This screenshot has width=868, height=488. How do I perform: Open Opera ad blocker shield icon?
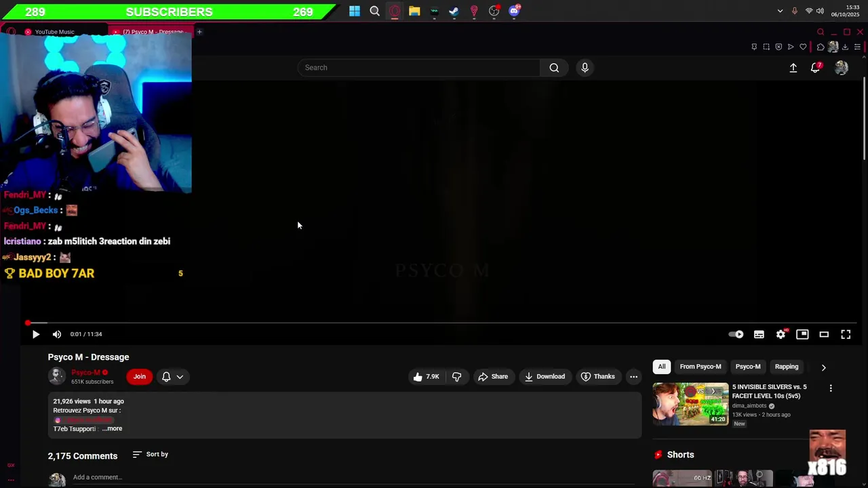[778, 47]
